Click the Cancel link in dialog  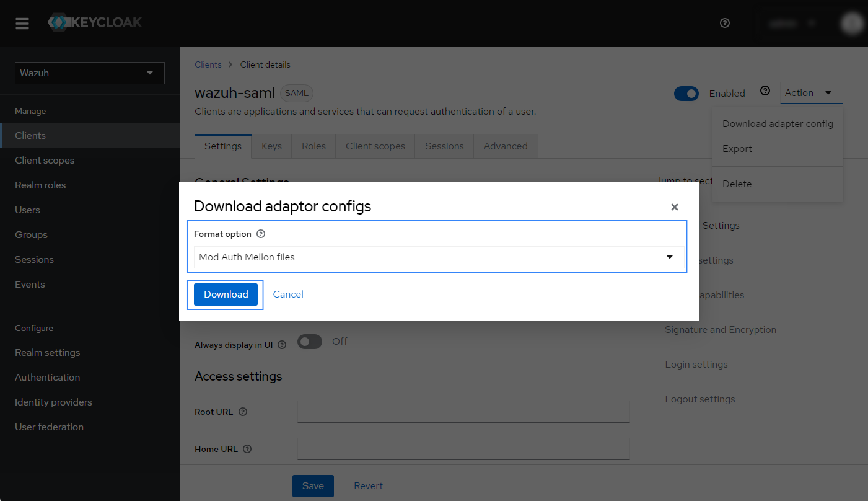tap(288, 295)
